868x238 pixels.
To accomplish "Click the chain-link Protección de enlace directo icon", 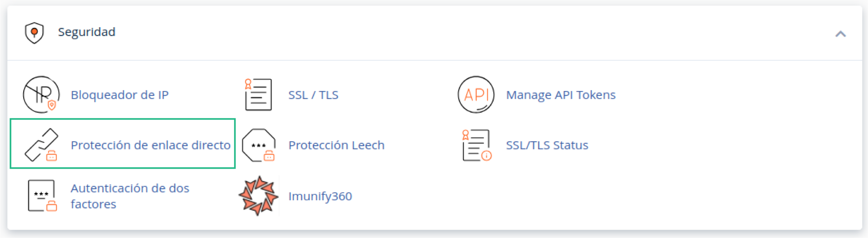I will 41,145.
